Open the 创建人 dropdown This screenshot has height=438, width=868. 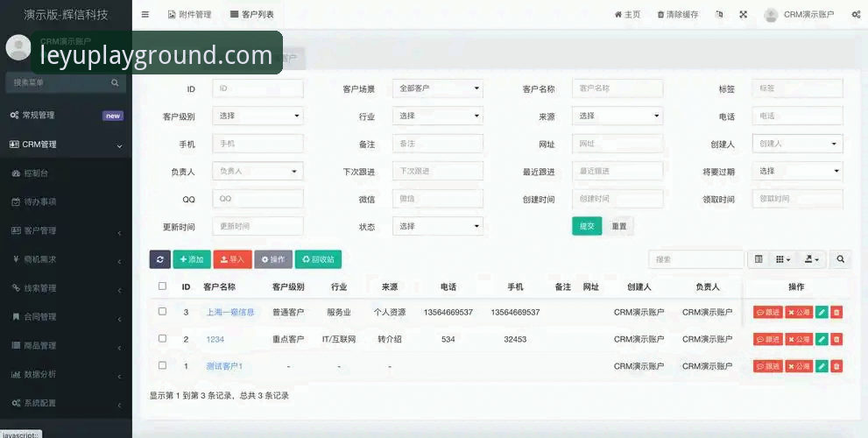pyautogui.click(x=797, y=144)
